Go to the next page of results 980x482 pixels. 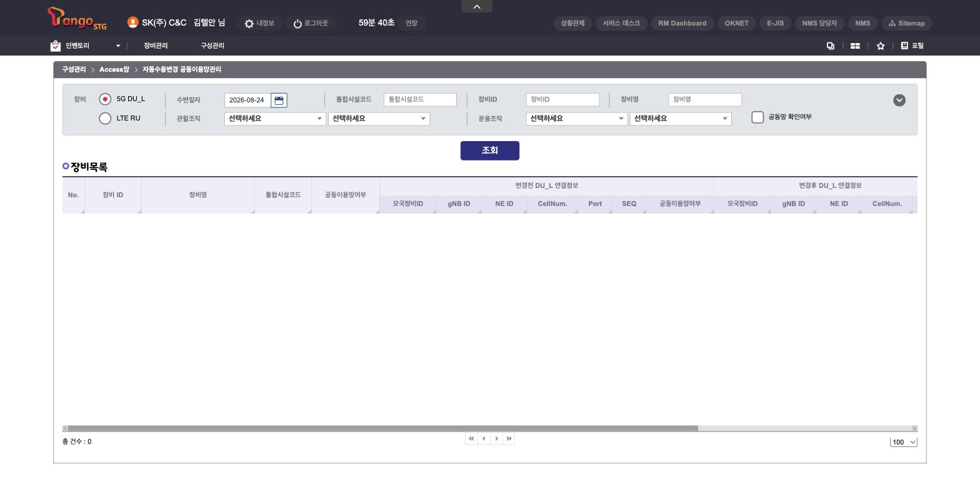(496, 438)
